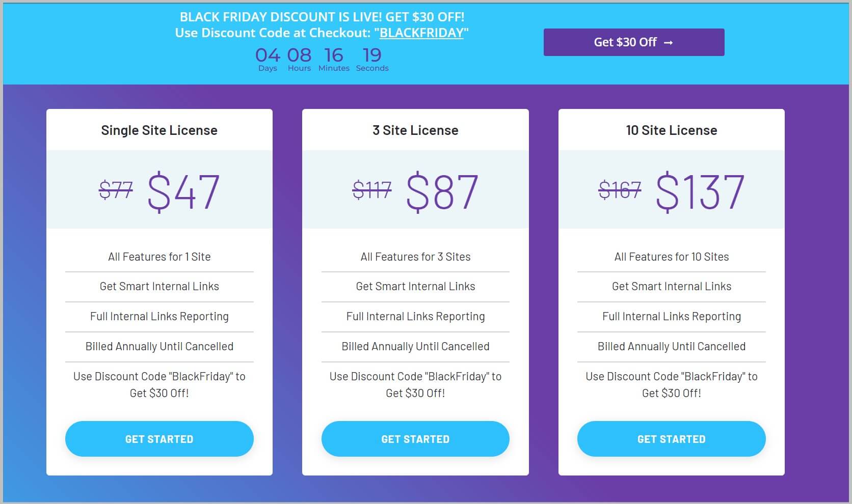
Task: Click the Get $30 Off button
Action: 634,42
